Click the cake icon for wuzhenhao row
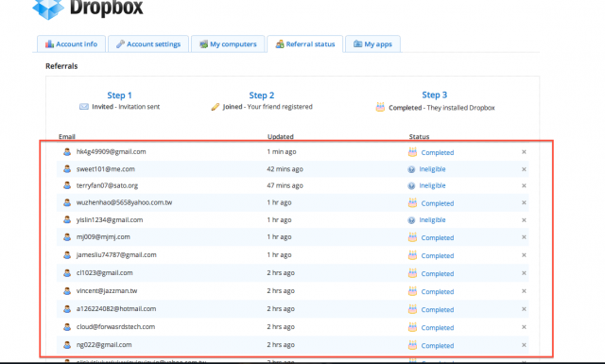The height and width of the screenshot is (364, 605). point(412,202)
